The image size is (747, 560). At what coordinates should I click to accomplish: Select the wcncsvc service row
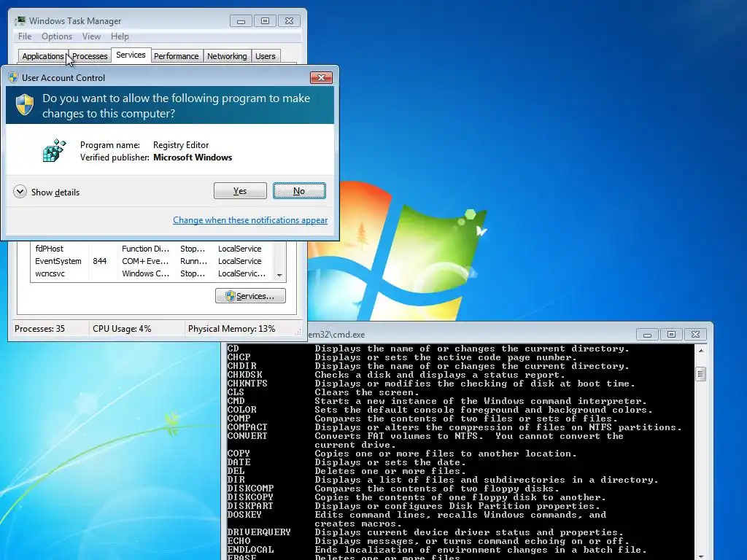pos(152,273)
